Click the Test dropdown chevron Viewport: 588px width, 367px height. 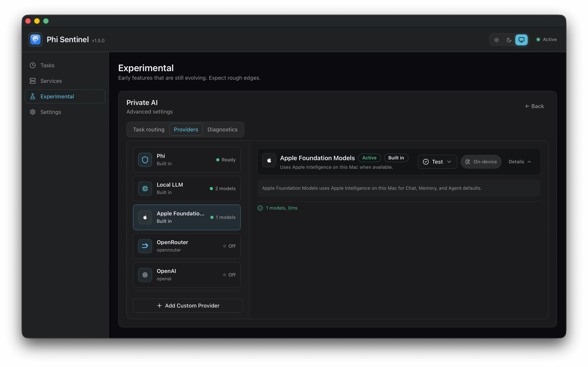449,162
